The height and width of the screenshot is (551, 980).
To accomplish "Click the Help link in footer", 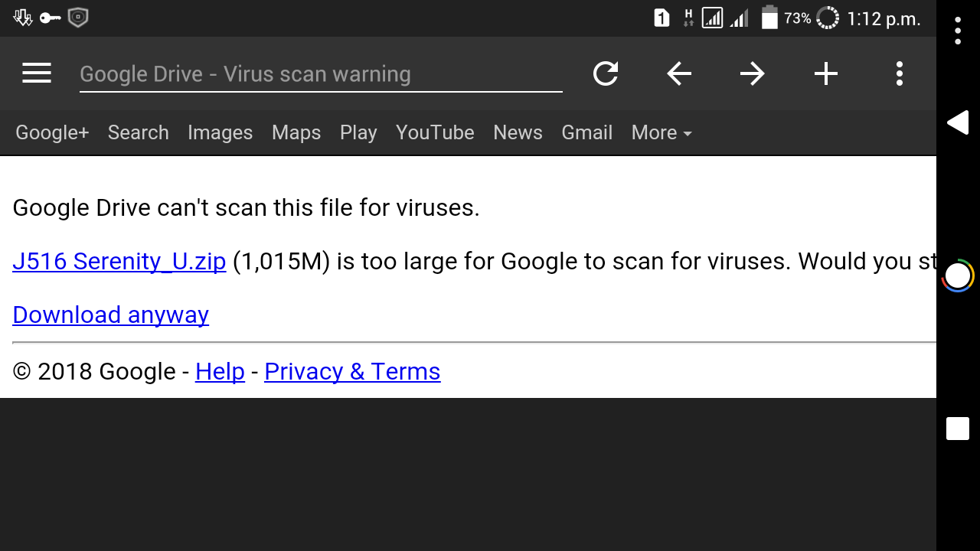I will click(x=220, y=371).
